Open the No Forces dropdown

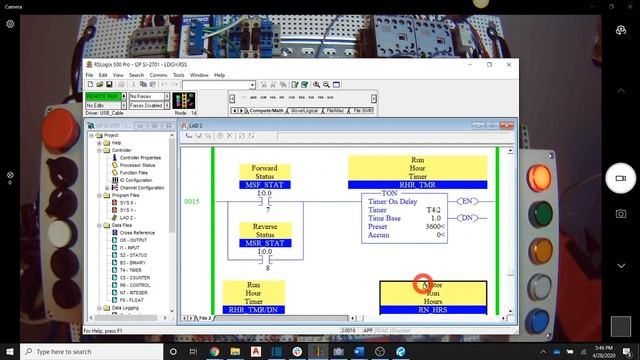point(167,96)
